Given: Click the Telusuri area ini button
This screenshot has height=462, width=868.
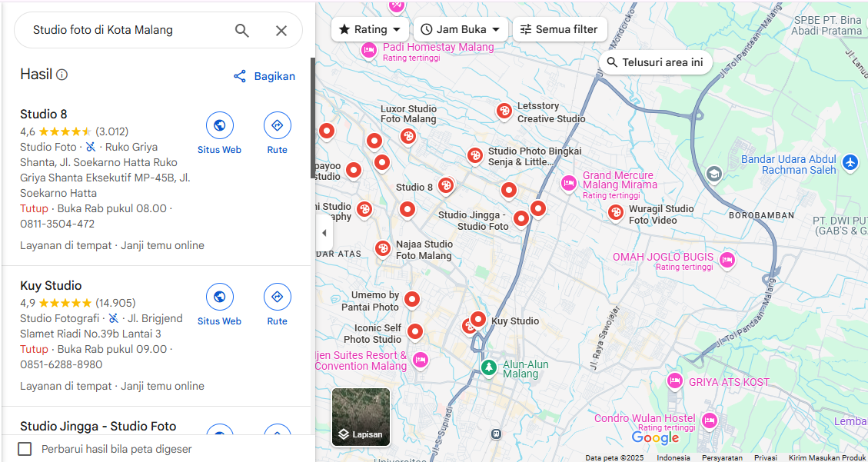Looking at the screenshot, I should click(656, 62).
